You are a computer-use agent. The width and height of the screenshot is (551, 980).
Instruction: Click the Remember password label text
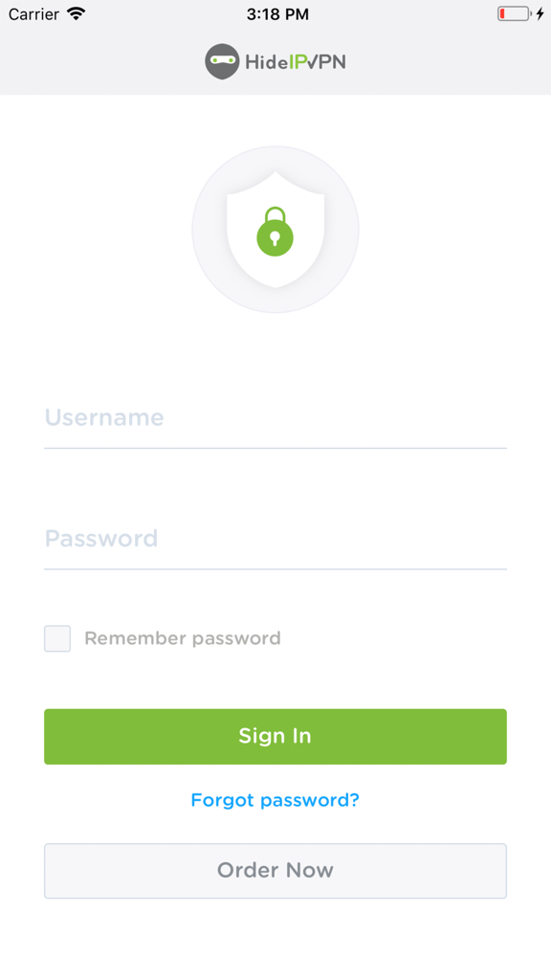tap(183, 638)
